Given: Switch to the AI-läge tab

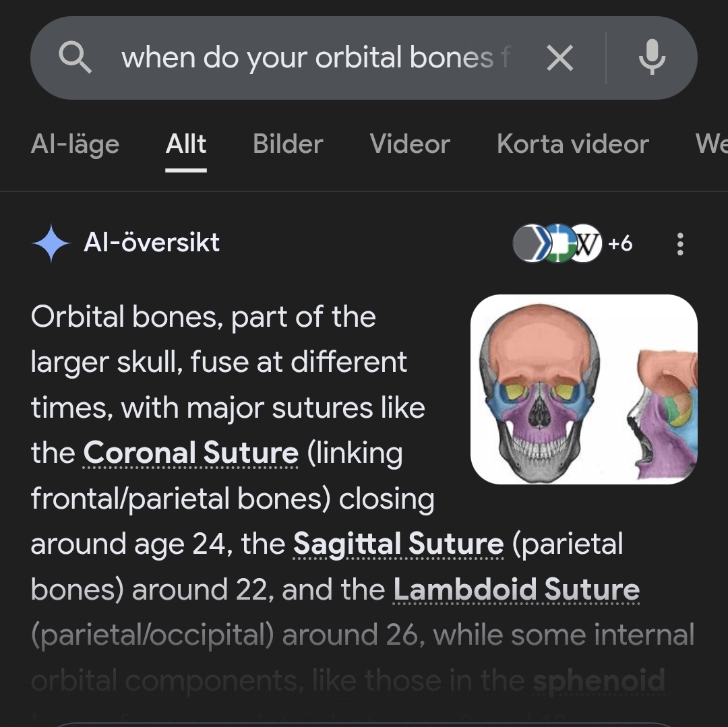Looking at the screenshot, I should [x=75, y=144].
